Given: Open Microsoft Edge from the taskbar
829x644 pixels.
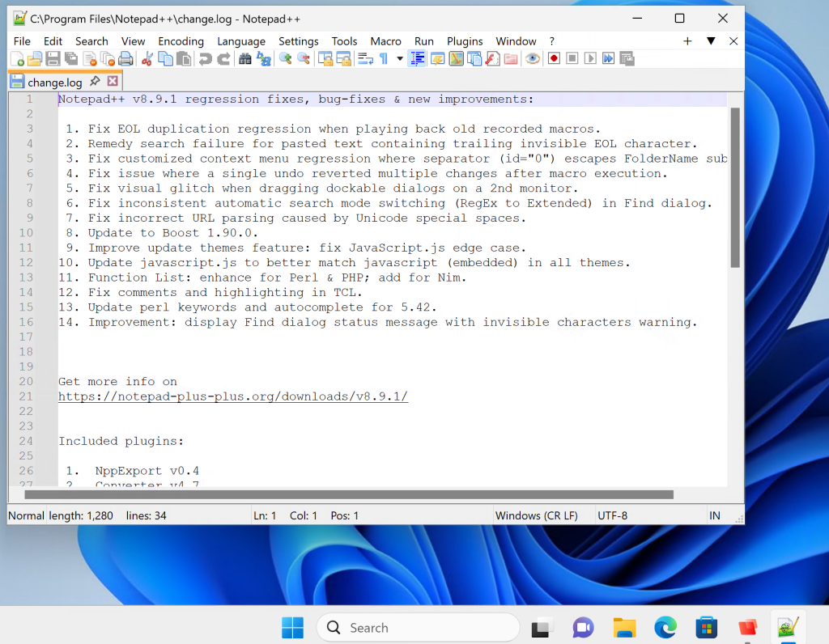Looking at the screenshot, I should [x=665, y=628].
